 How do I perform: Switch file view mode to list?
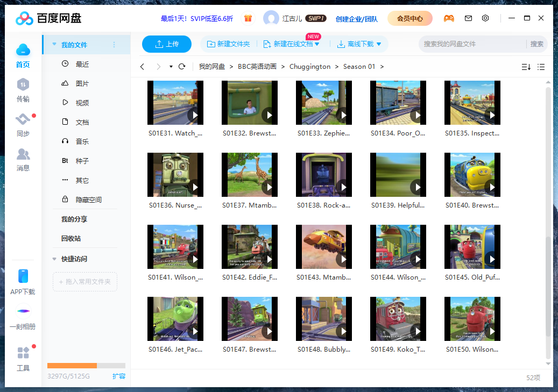(x=541, y=67)
